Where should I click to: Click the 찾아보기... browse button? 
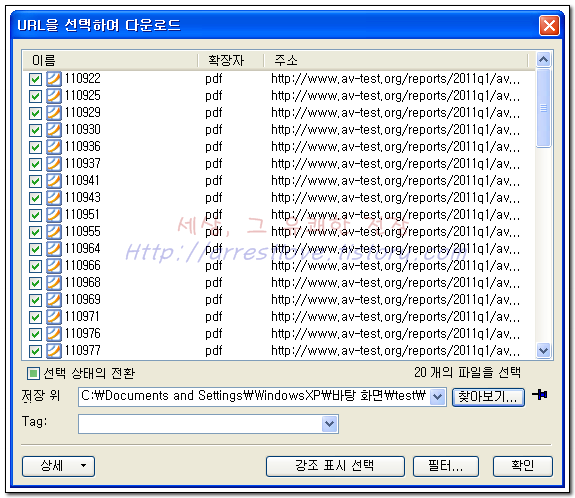pos(488,397)
